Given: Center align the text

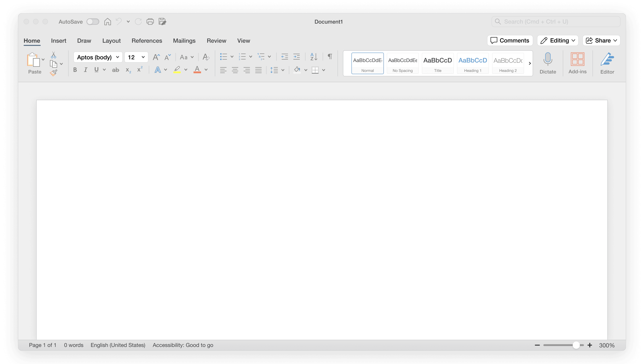Looking at the screenshot, I should [x=235, y=70].
